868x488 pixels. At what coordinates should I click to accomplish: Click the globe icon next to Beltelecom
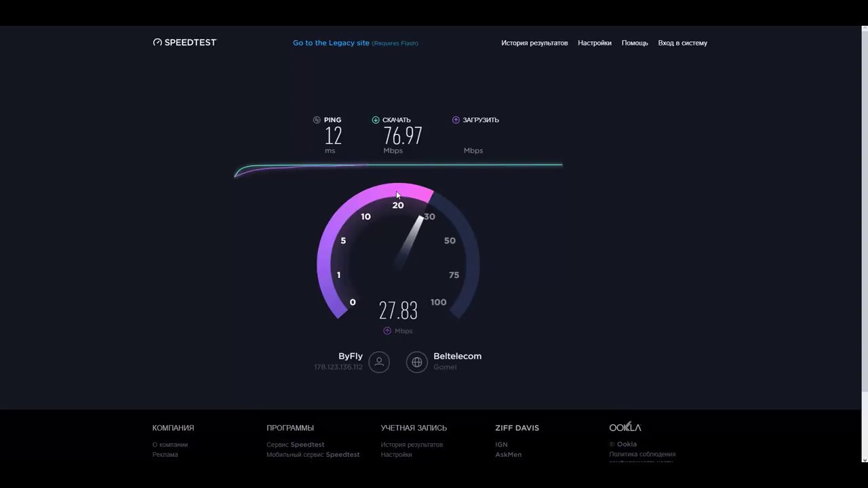tap(417, 362)
